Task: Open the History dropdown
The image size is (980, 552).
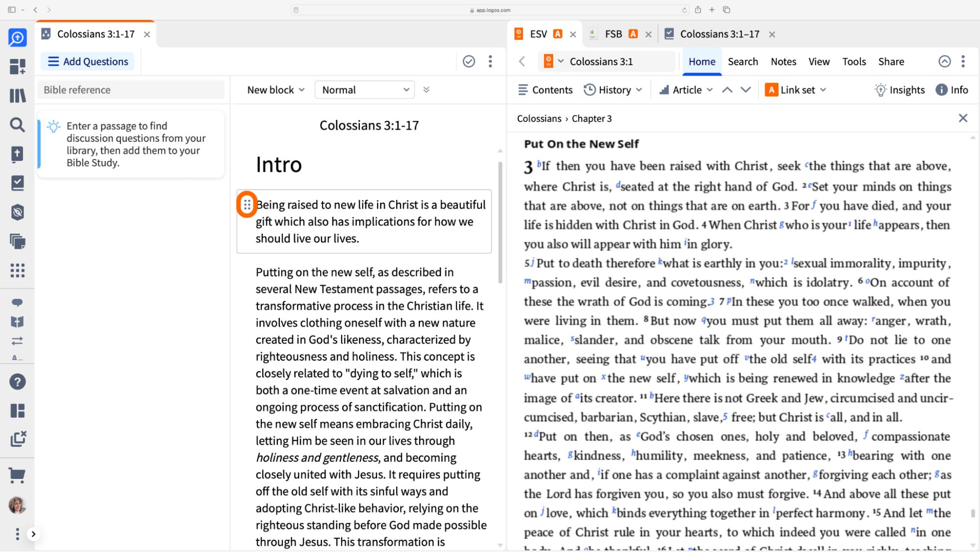Action: click(613, 90)
